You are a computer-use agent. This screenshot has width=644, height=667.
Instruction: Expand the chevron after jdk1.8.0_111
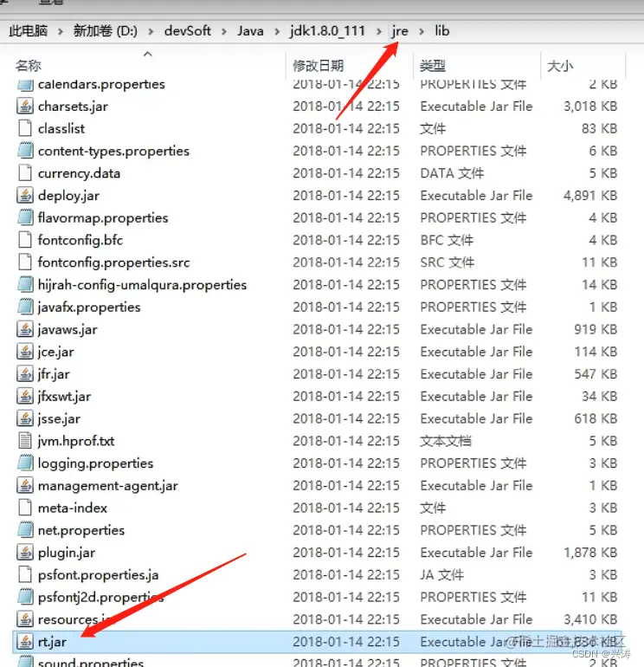[379, 31]
